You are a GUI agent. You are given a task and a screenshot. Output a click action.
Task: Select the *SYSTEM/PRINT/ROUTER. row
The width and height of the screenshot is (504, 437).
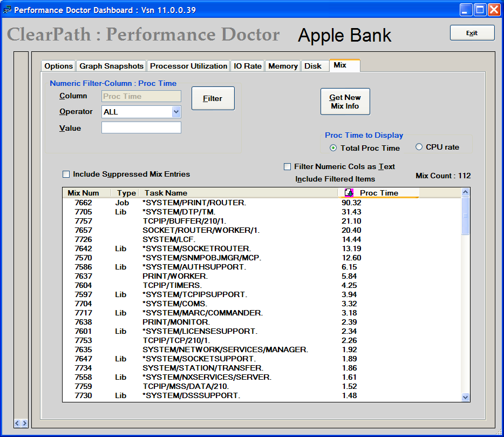point(262,203)
